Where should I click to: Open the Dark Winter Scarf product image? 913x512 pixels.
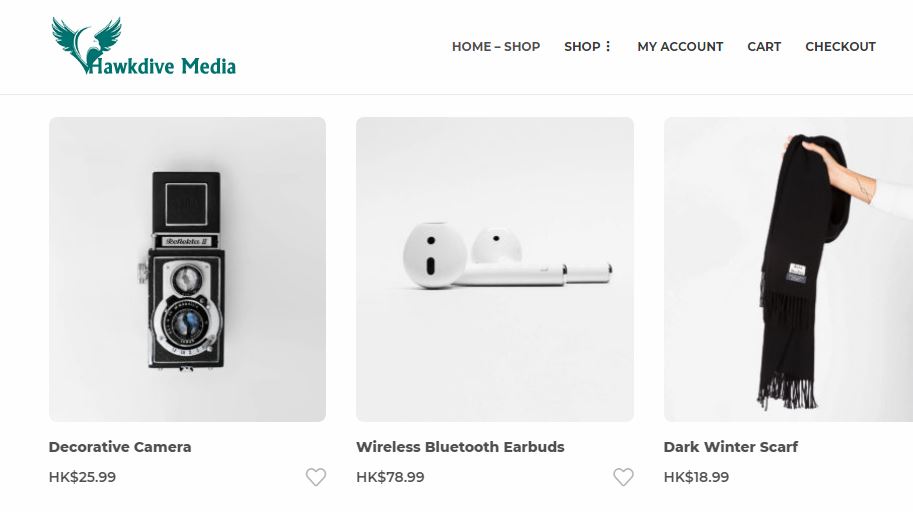coord(788,269)
